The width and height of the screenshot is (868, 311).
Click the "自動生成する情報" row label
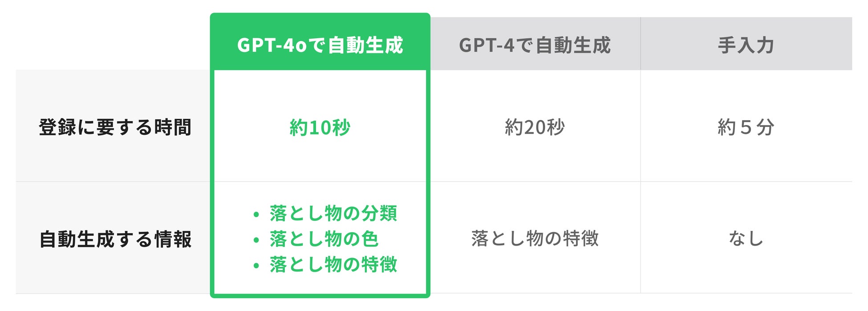point(115,239)
